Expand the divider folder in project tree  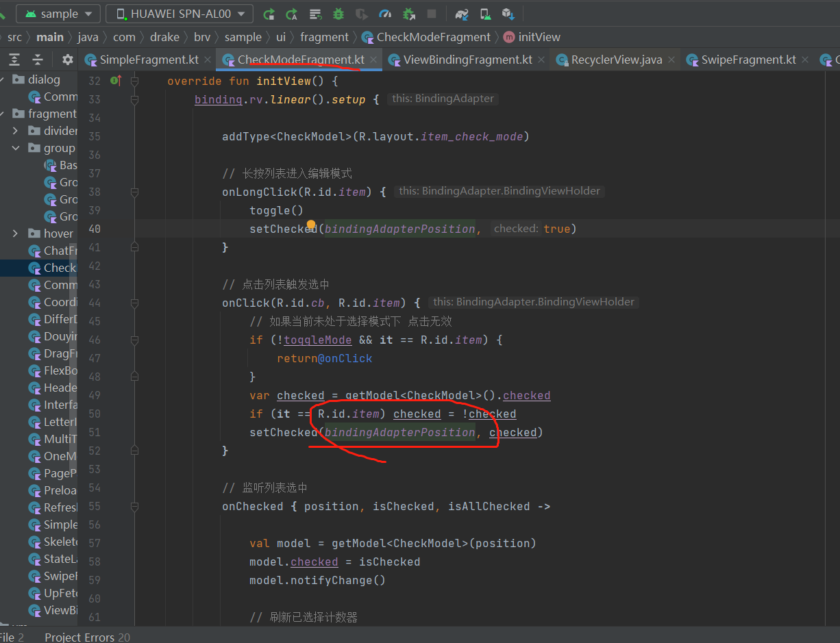pos(15,131)
